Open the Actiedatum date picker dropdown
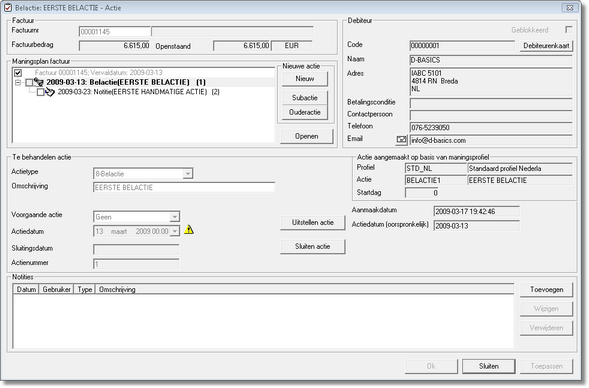The image size is (589, 388). (175, 231)
